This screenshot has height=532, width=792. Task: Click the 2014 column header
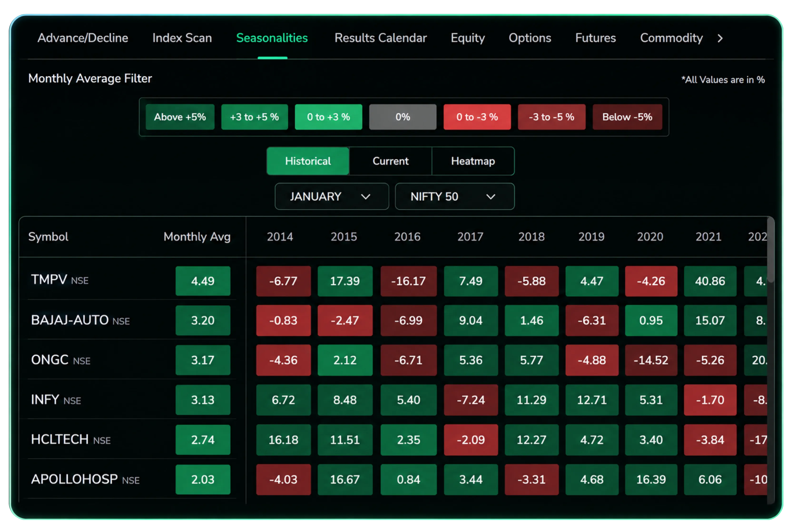(280, 236)
